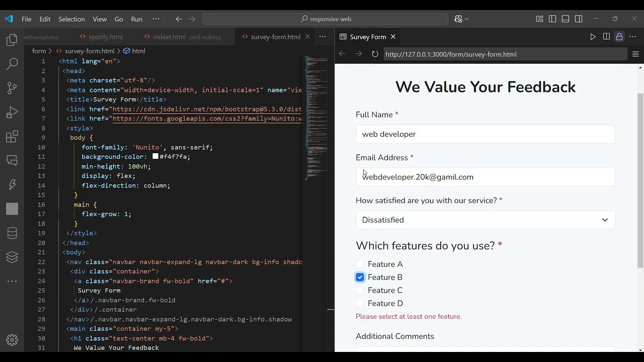The image size is (644, 362).
Task: Open the Selection menu
Action: [71, 19]
